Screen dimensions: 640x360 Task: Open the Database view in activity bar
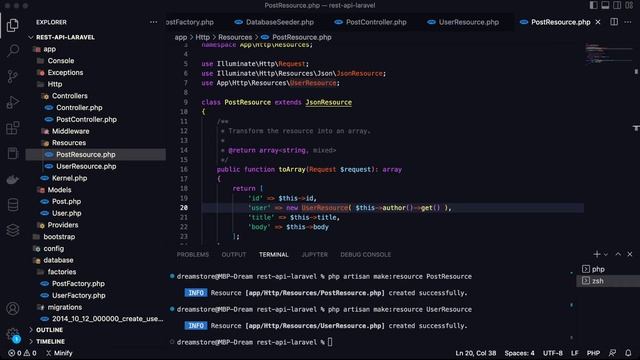point(13,205)
